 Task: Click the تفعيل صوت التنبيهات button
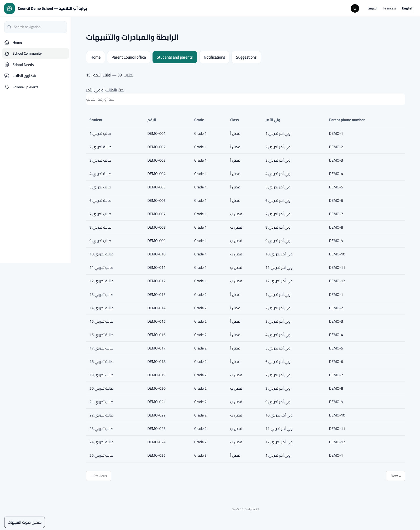coord(24,522)
